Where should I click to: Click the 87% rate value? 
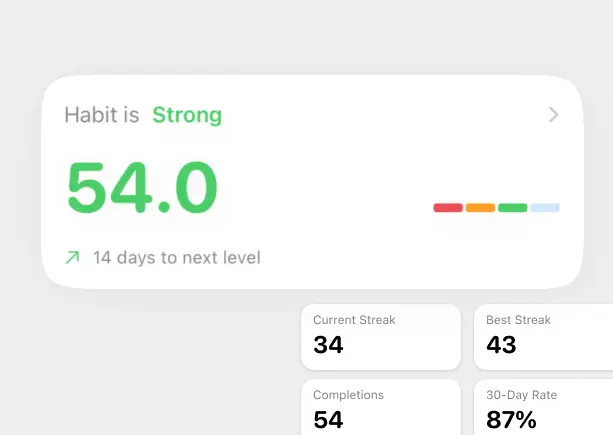511,420
